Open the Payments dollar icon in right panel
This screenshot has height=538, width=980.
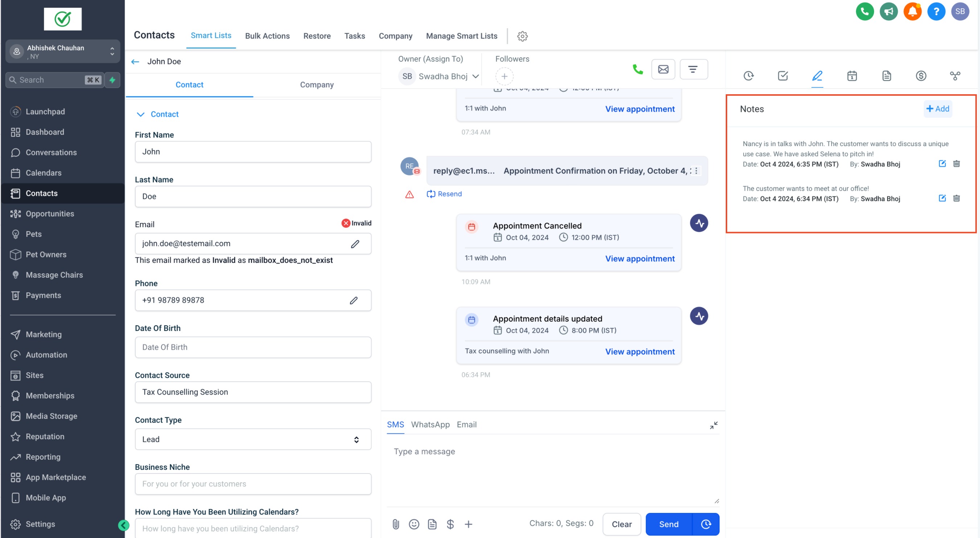coord(921,76)
